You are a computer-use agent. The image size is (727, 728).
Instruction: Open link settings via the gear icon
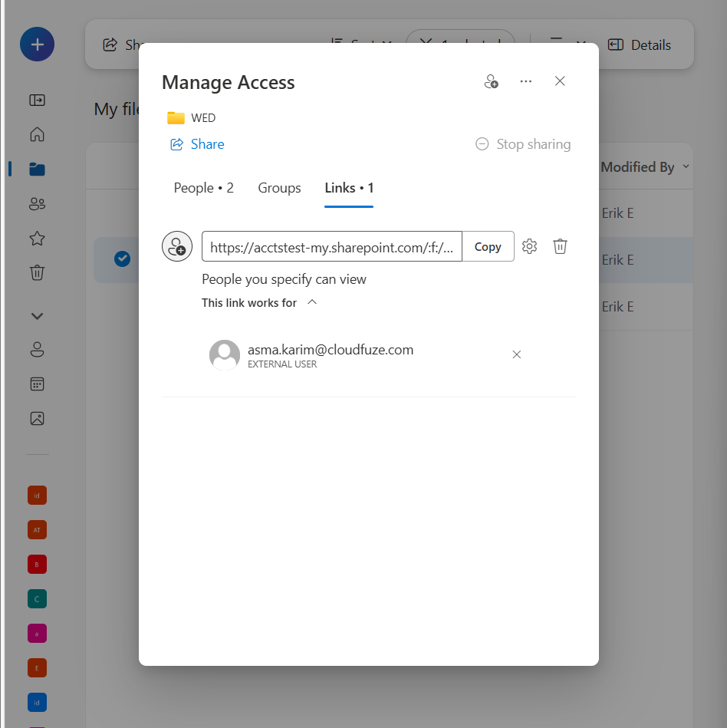[x=529, y=246]
